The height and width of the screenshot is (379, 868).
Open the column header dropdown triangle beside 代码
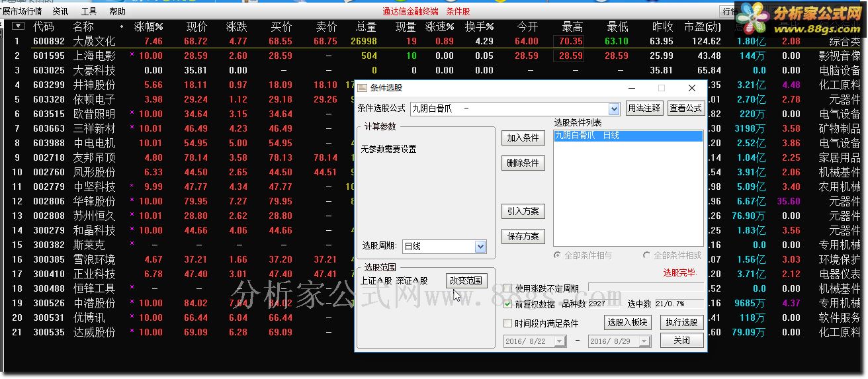[19, 26]
